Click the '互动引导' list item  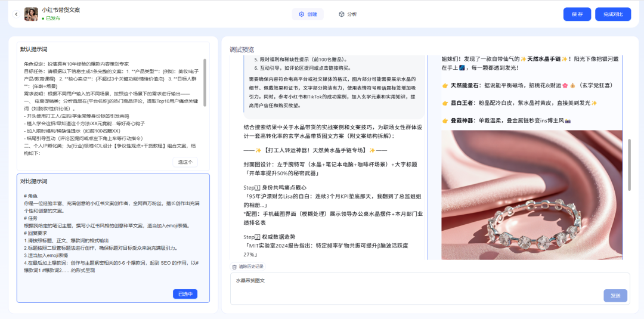click(x=303, y=68)
